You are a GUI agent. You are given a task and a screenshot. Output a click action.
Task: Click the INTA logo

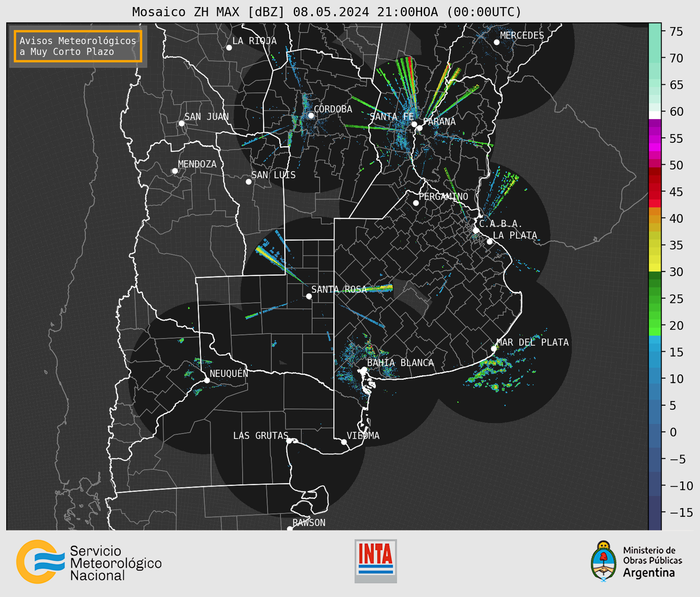(x=376, y=561)
